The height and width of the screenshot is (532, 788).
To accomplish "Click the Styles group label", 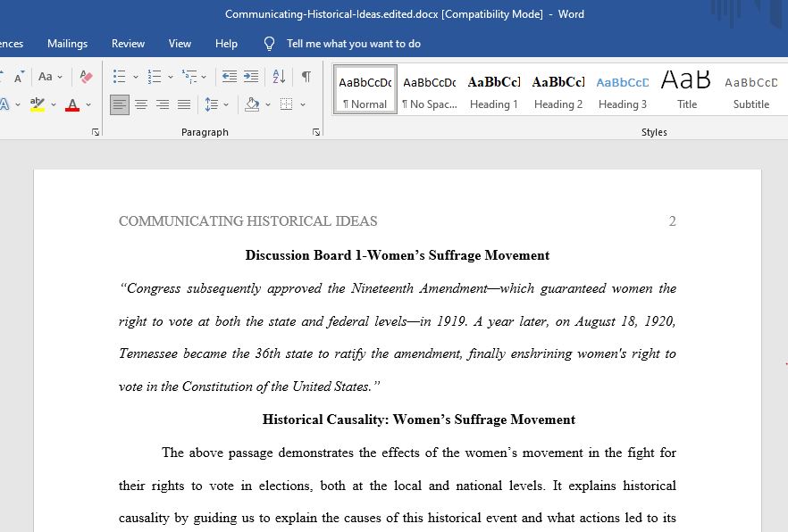I will pos(654,132).
